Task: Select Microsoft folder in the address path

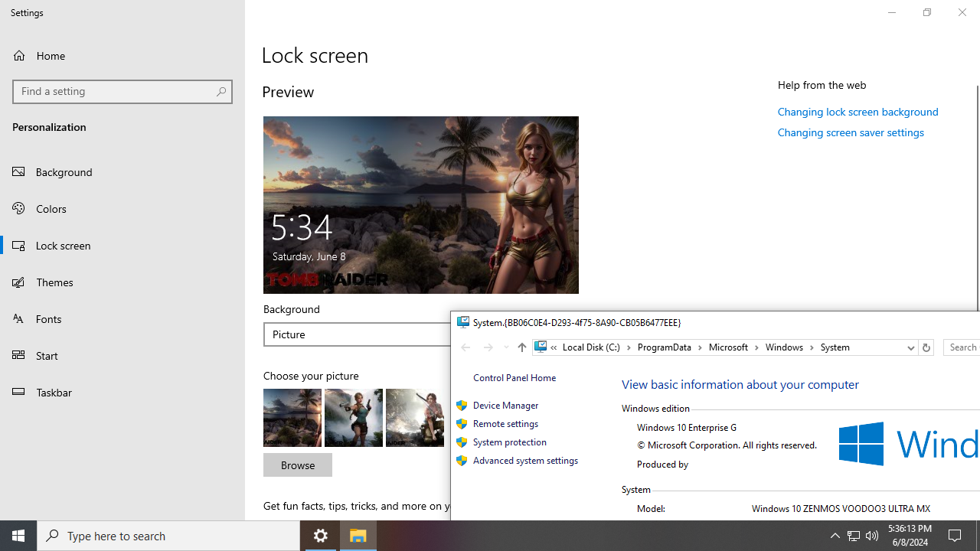Action: (x=729, y=347)
